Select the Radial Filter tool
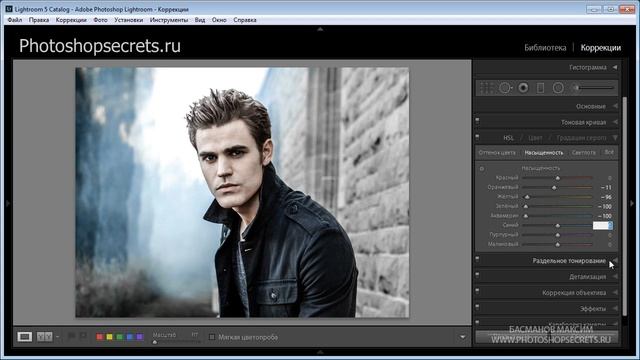Image resolution: width=640 pixels, height=360 pixels. (x=558, y=88)
